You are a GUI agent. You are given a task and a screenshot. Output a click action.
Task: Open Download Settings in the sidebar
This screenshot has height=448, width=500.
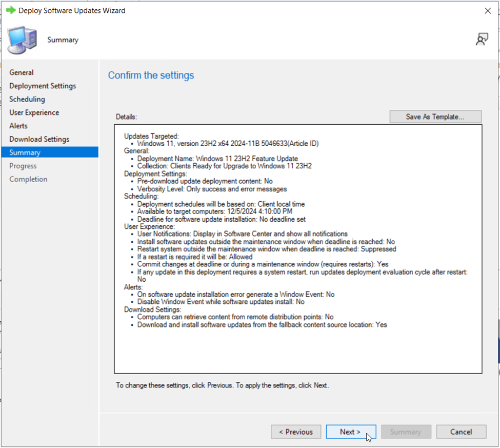click(39, 139)
